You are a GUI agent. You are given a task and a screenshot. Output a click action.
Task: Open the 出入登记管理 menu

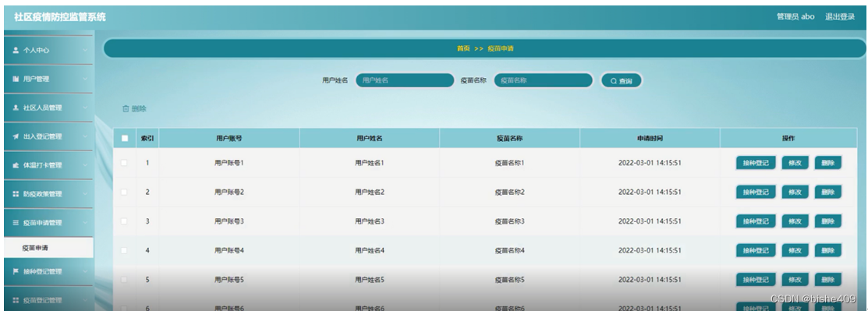pyautogui.click(x=48, y=136)
